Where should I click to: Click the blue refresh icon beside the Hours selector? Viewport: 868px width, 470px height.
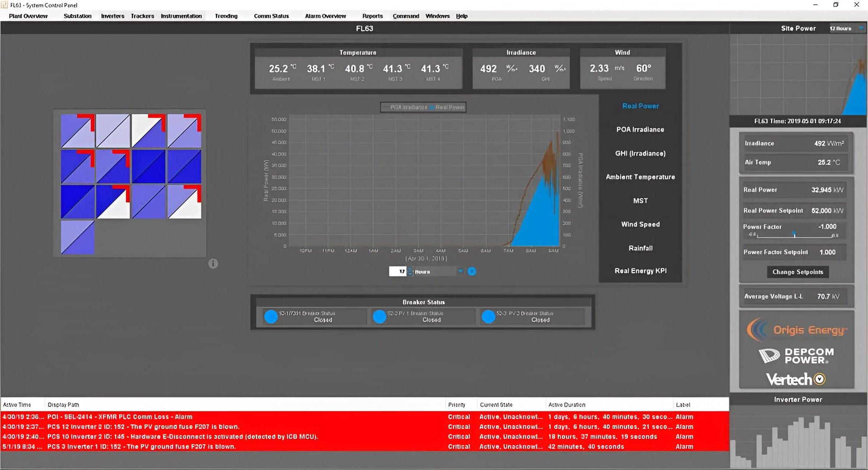point(472,271)
